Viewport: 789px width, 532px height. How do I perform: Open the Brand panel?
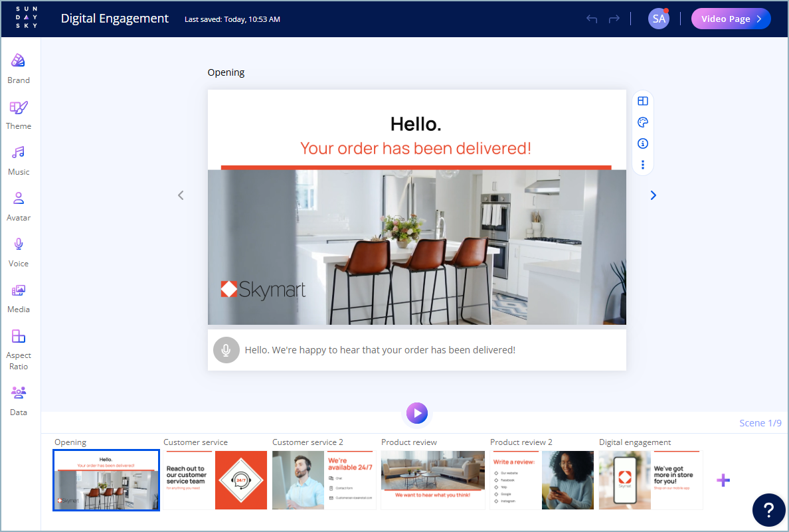coord(19,68)
